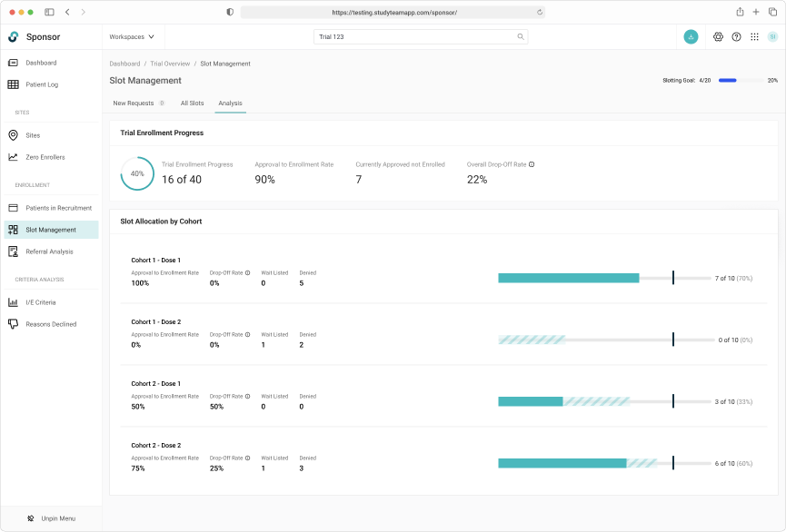Screen dimensions: 786x532
Task: Click the '7 of 10 (70%)' label
Action: (733, 279)
